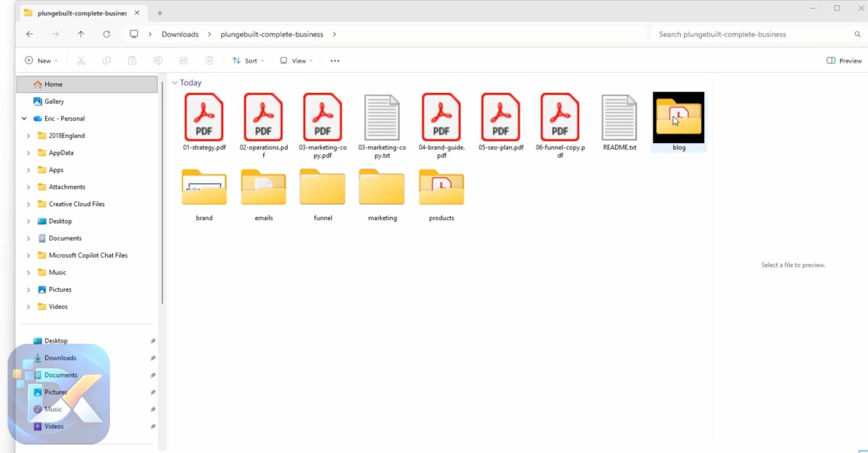
Task: Select the 02-operations.pdf file
Action: (263, 126)
